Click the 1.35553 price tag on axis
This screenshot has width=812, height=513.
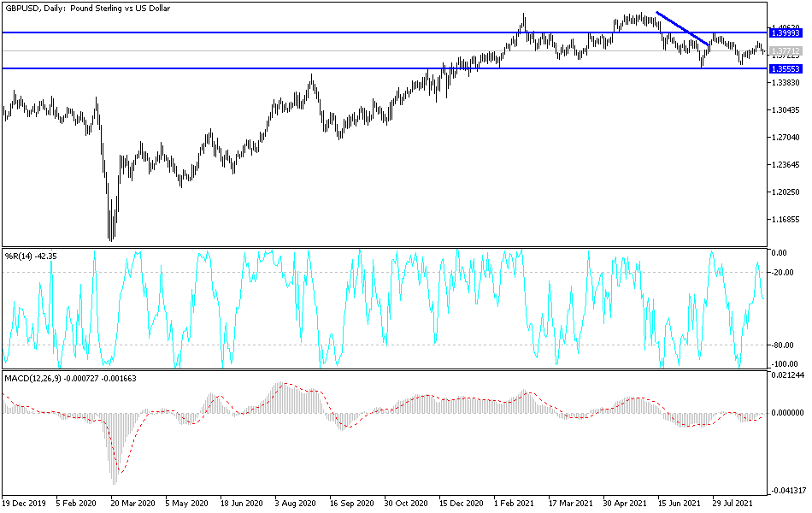coord(786,68)
